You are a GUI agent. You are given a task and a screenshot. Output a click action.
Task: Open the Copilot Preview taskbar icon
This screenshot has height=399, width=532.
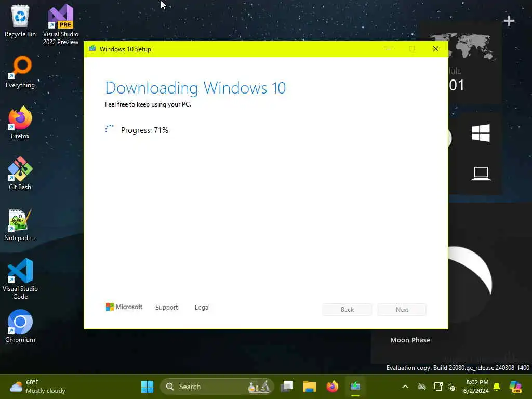516,387
